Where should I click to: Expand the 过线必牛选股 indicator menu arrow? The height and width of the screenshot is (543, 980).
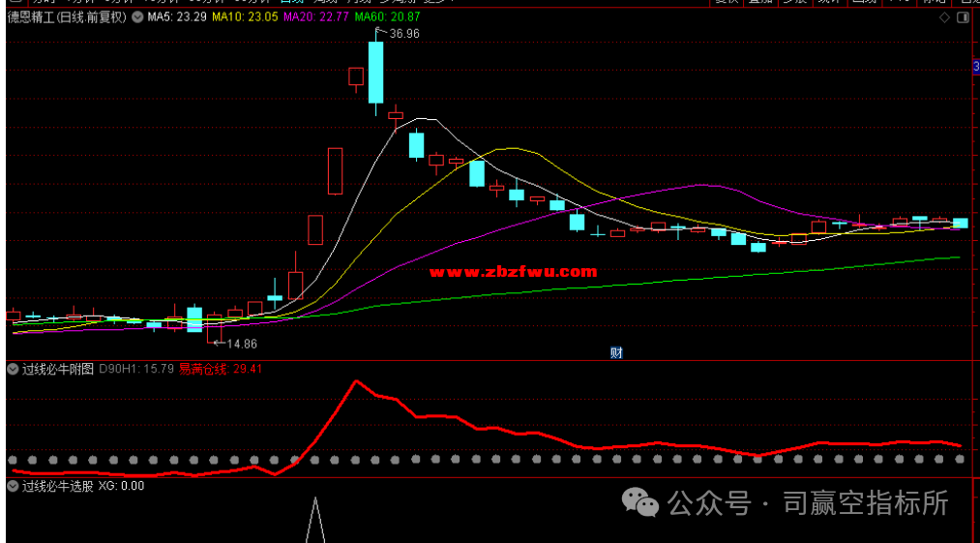point(12,486)
